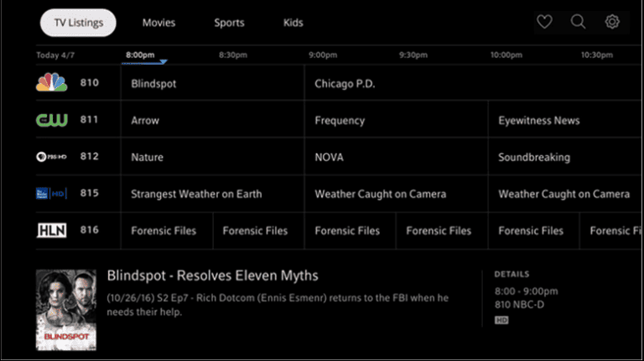The height and width of the screenshot is (361, 644).
Task: Click channel number 811
Action: point(89,120)
